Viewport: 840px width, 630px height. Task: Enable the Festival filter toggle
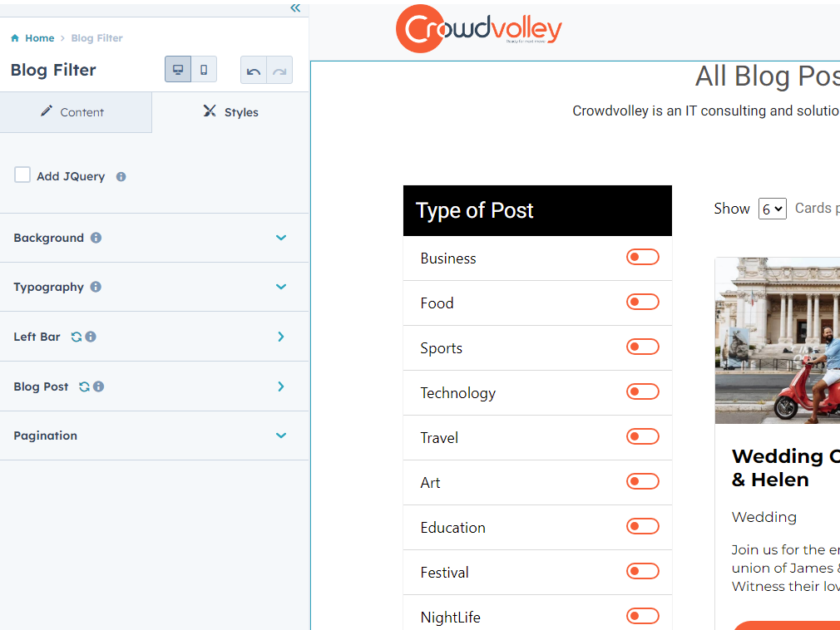pyautogui.click(x=642, y=572)
